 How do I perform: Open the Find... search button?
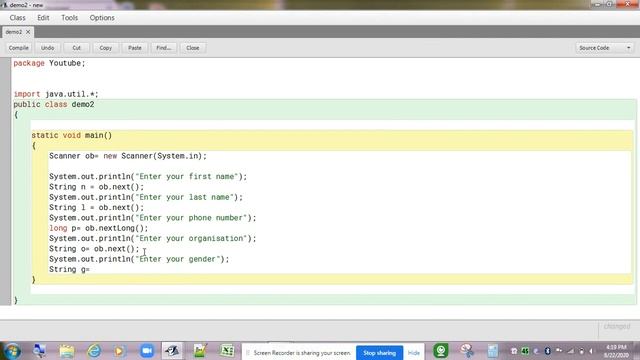[x=164, y=48]
